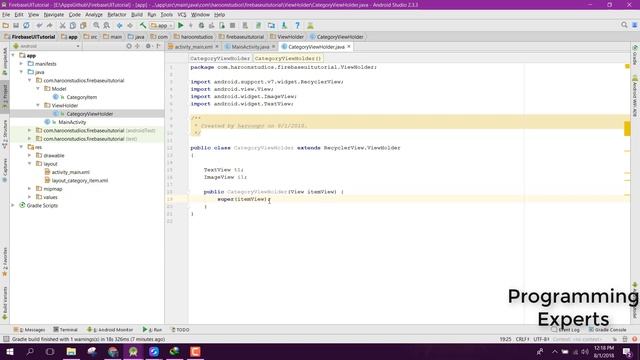
Task: Click the navigate Back arrow icon
Action: click(x=120, y=25)
